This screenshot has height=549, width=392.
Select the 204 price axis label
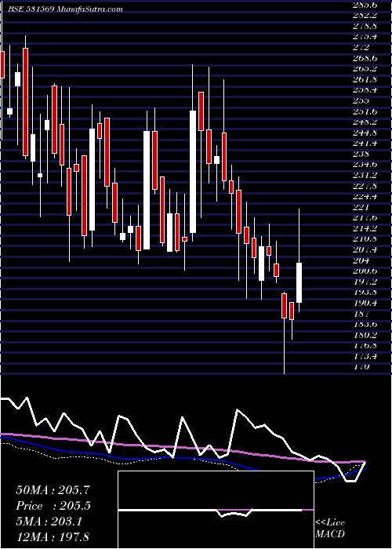(x=361, y=260)
